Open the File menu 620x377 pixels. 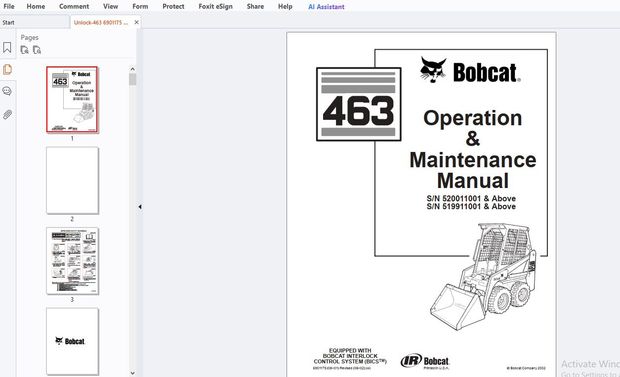(9, 6)
